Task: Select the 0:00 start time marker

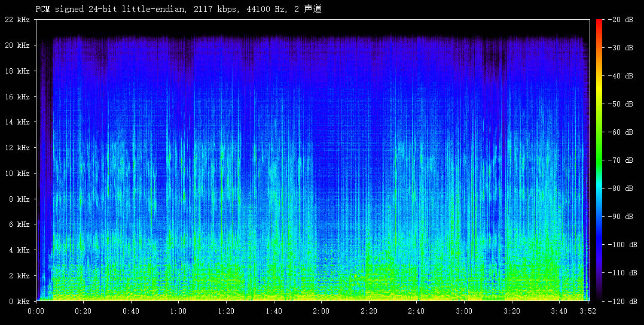Action: tap(36, 311)
